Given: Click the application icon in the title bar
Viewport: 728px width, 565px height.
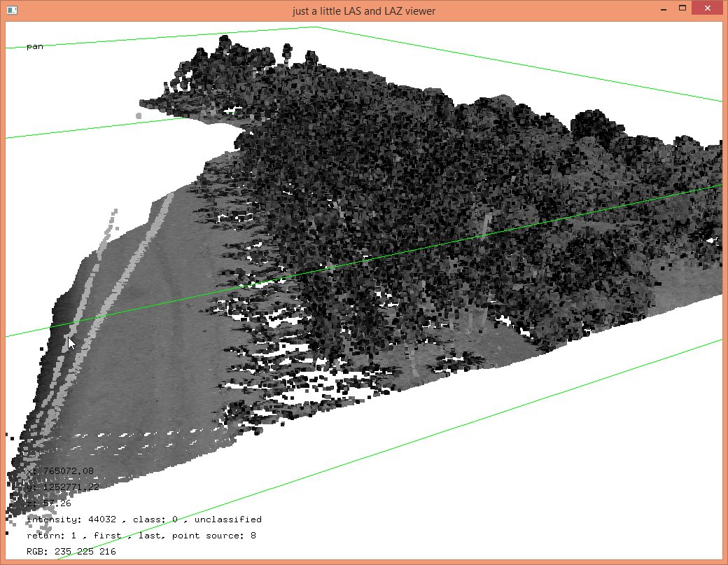Looking at the screenshot, I should [x=11, y=10].
